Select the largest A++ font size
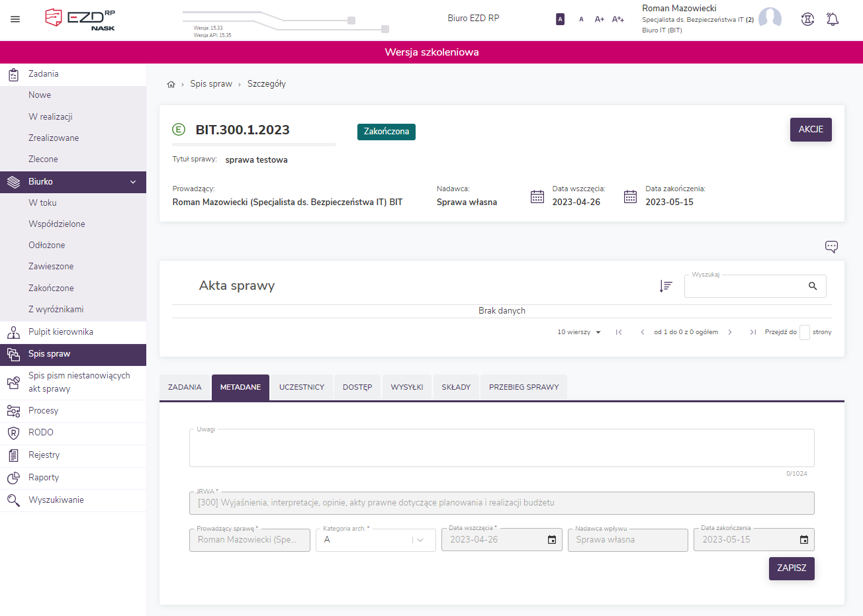 point(618,19)
